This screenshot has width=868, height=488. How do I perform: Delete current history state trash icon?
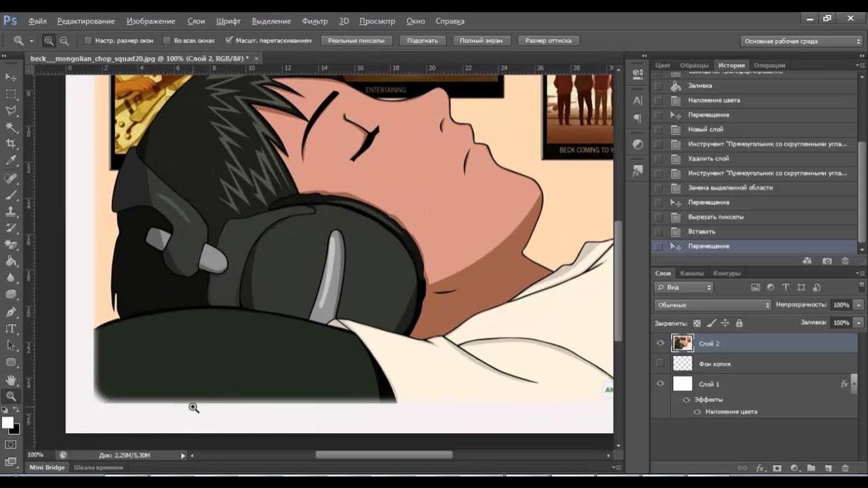pyautogui.click(x=845, y=260)
